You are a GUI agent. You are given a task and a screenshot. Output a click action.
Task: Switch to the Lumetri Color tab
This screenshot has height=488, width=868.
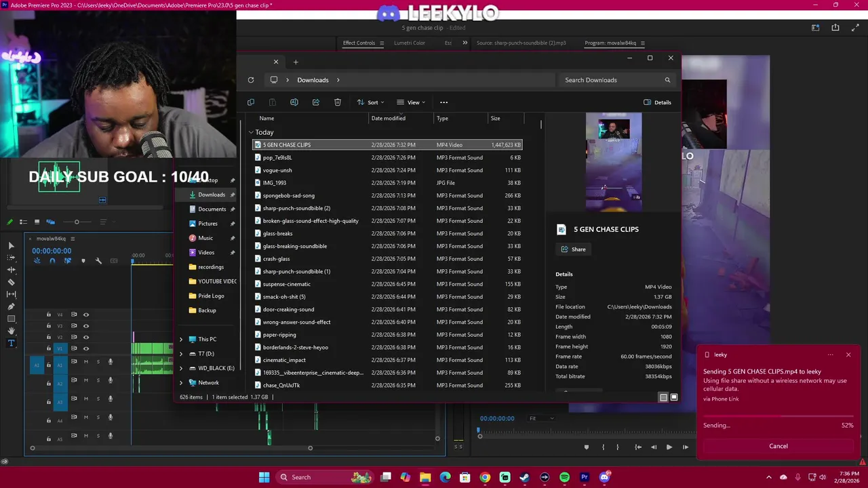click(410, 43)
